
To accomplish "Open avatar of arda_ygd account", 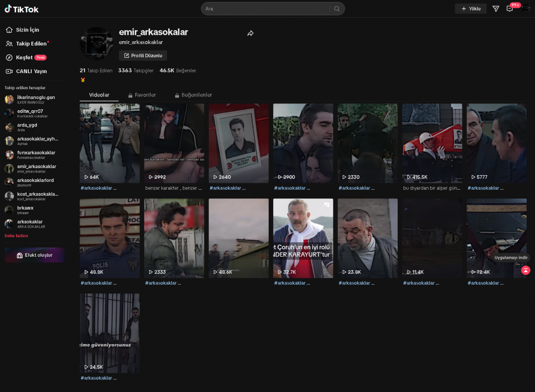I will pyautogui.click(x=9, y=127).
